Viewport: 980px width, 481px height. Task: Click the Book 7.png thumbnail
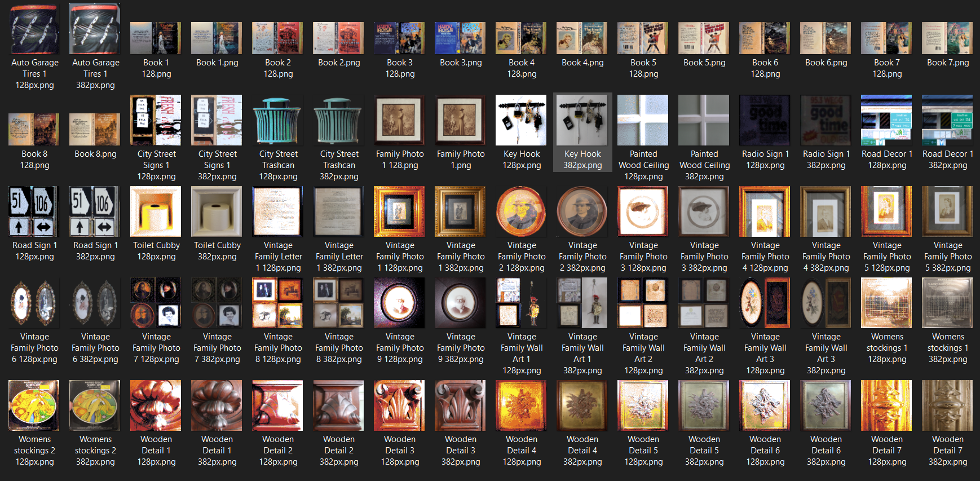[x=948, y=38]
